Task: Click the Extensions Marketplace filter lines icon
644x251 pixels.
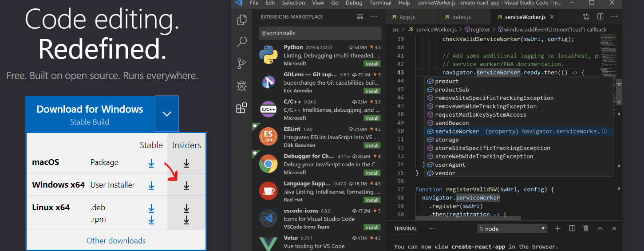Action: [x=360, y=17]
